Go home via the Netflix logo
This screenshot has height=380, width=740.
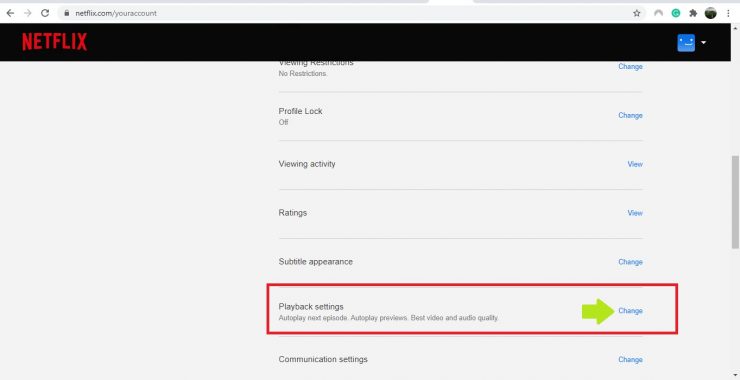click(55, 42)
